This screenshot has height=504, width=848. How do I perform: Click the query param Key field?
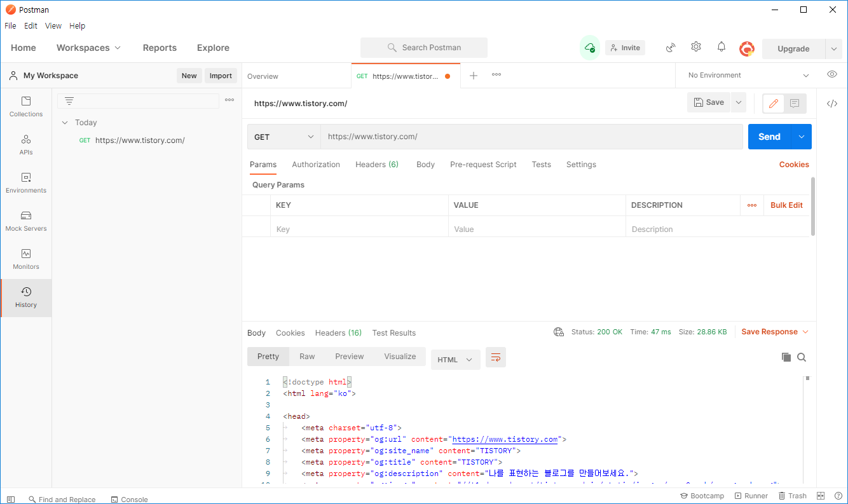(359, 229)
